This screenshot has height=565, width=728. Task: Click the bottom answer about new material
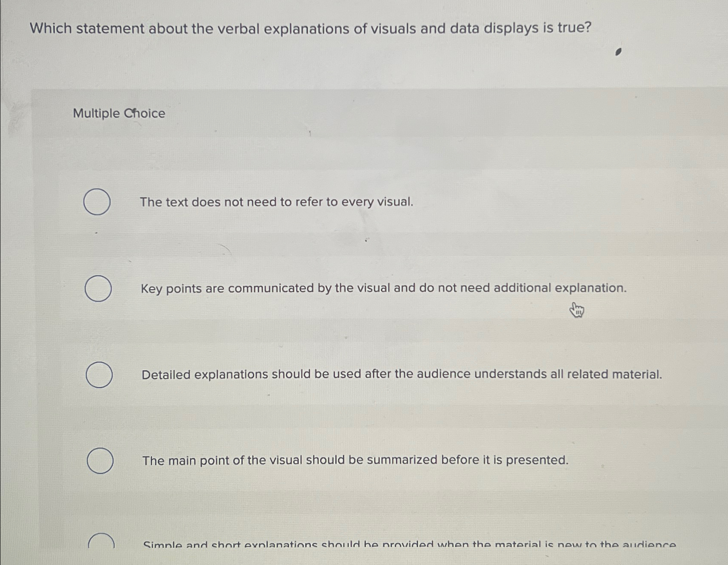click(x=409, y=545)
